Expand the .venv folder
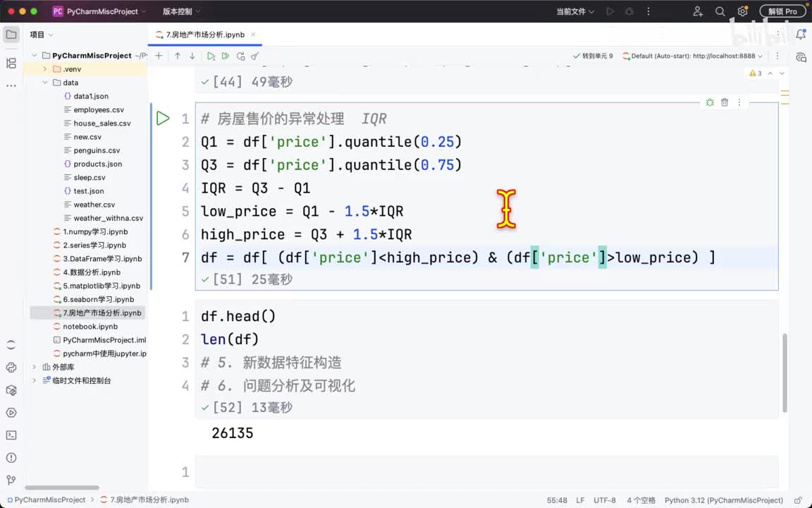Image resolution: width=812 pixels, height=508 pixels. click(45, 69)
